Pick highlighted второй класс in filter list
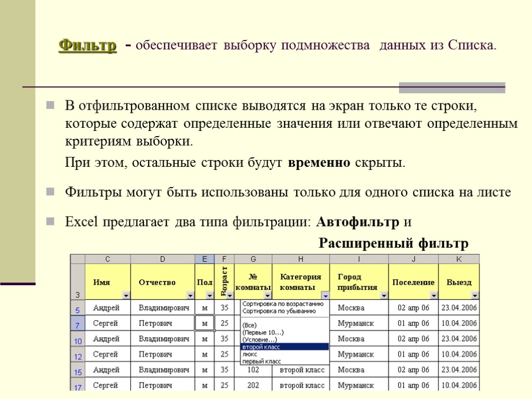Screen dimensions: 532x399 click(x=285, y=347)
